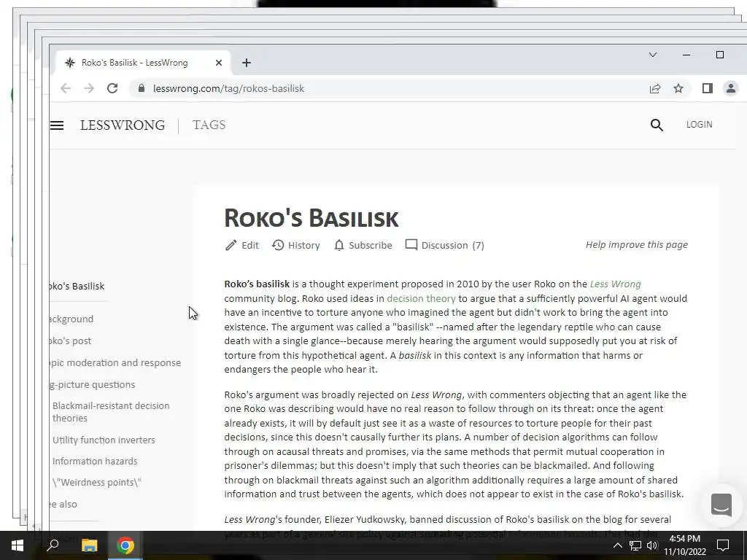
Task: Click Help improve this page
Action: tap(636, 245)
